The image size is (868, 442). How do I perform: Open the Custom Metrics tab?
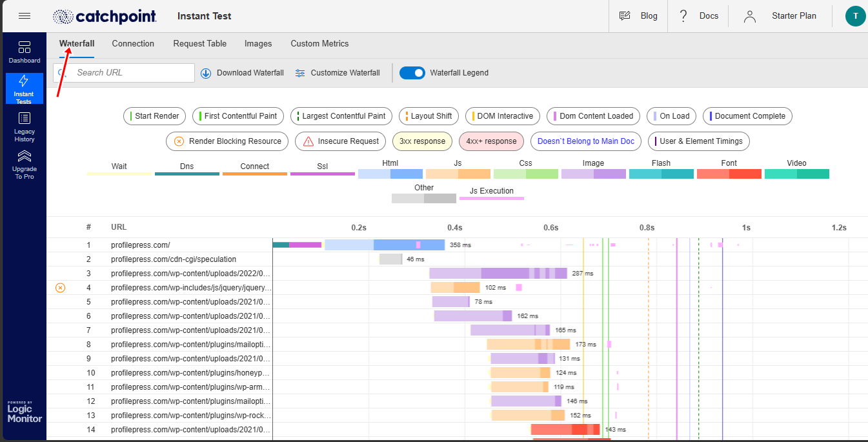point(319,44)
